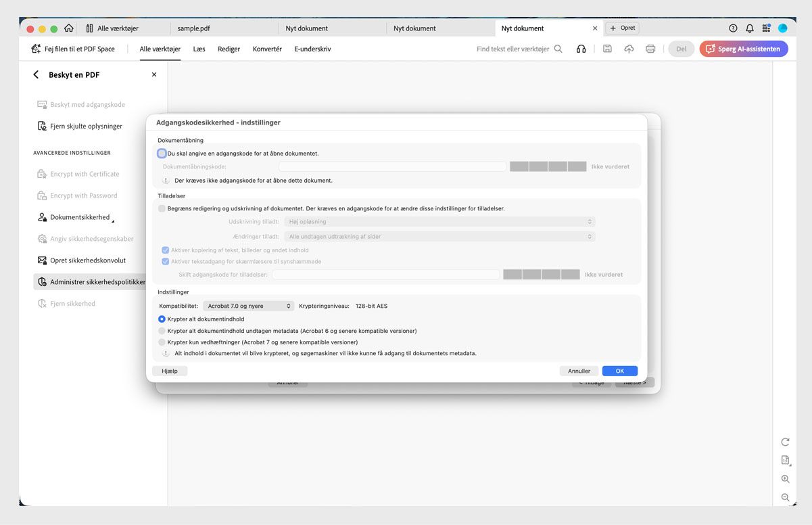Select Alle værktøjer in the toolbar
Viewport: 812px width, 525px height.
(x=160, y=49)
